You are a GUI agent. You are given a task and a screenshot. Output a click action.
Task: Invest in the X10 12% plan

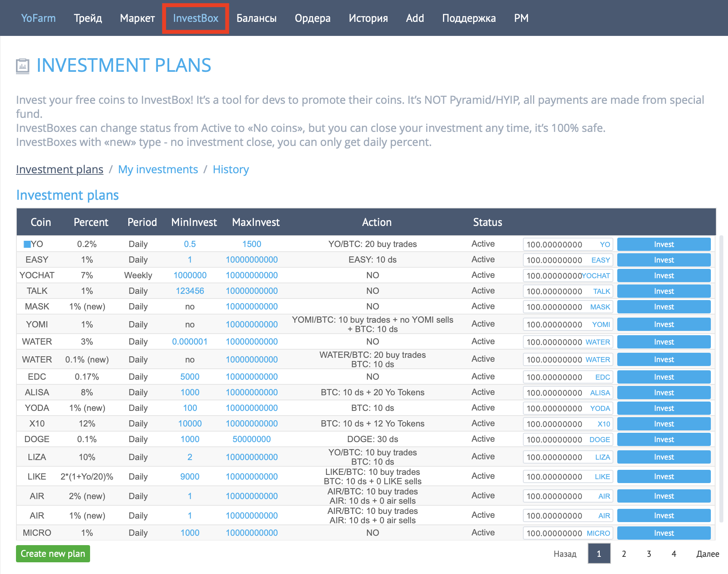click(664, 424)
